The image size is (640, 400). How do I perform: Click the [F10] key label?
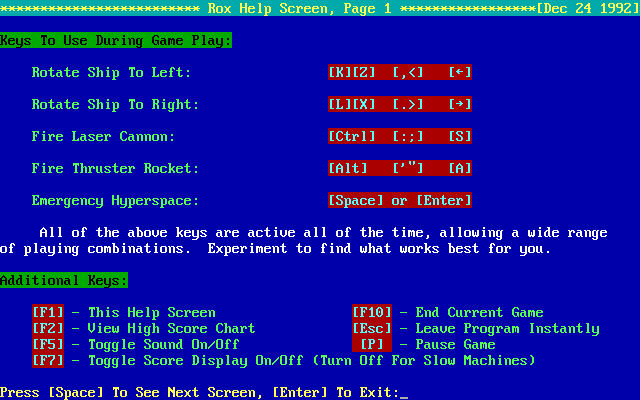tap(372, 312)
